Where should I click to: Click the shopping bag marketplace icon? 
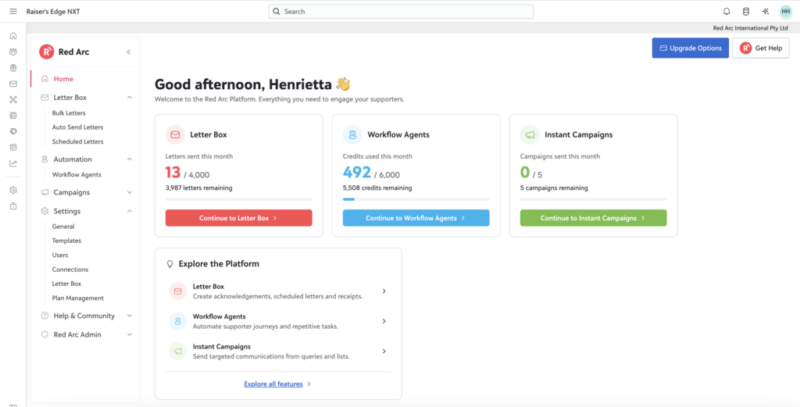13,206
